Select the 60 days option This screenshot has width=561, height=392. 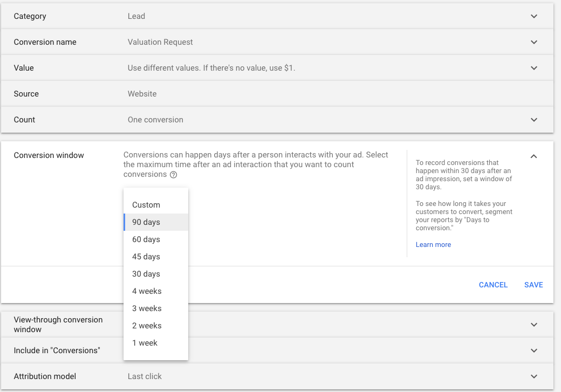(146, 239)
